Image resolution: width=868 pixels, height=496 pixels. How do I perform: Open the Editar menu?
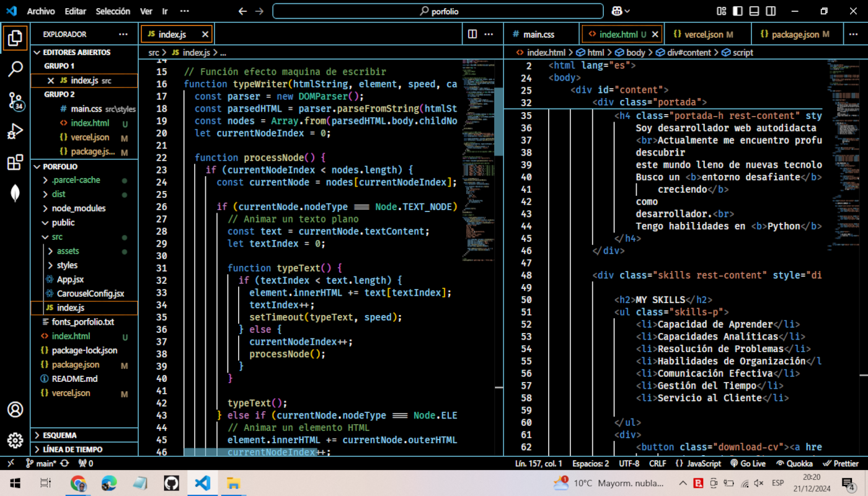[x=76, y=11]
